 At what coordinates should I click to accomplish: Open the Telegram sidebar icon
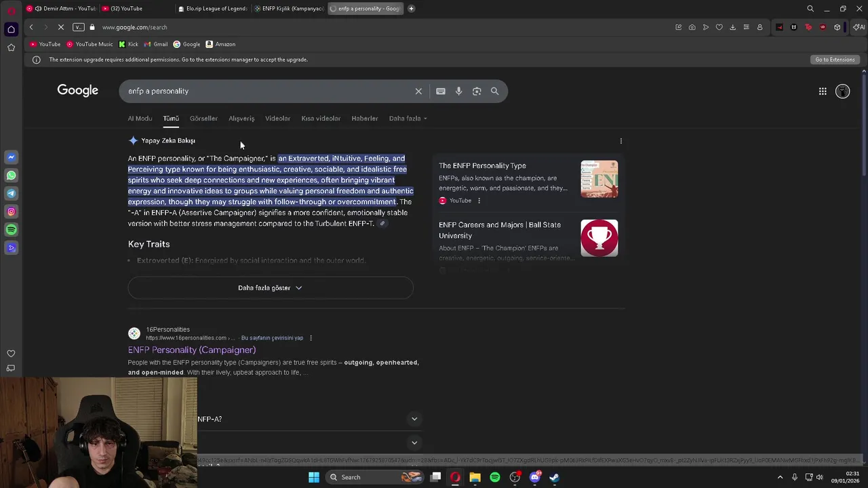11,194
